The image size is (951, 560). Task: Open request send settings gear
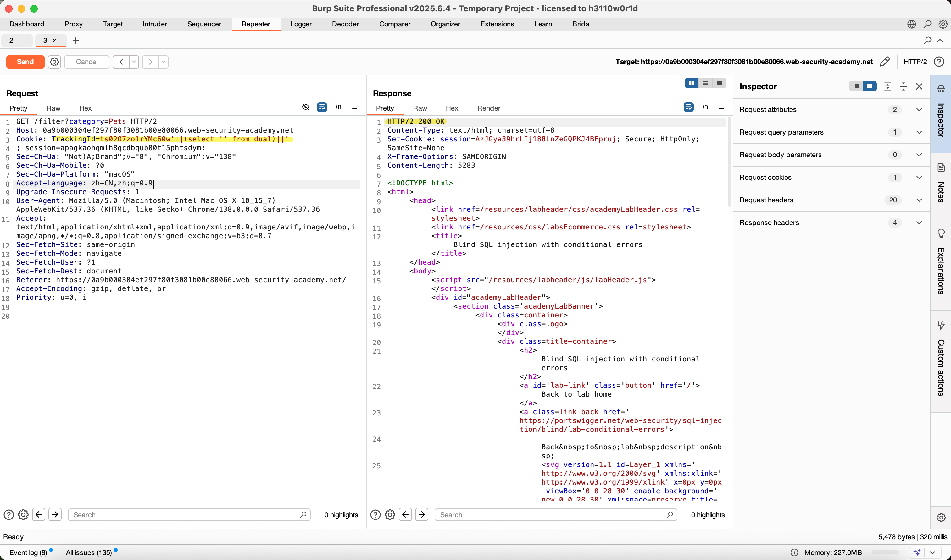click(54, 62)
